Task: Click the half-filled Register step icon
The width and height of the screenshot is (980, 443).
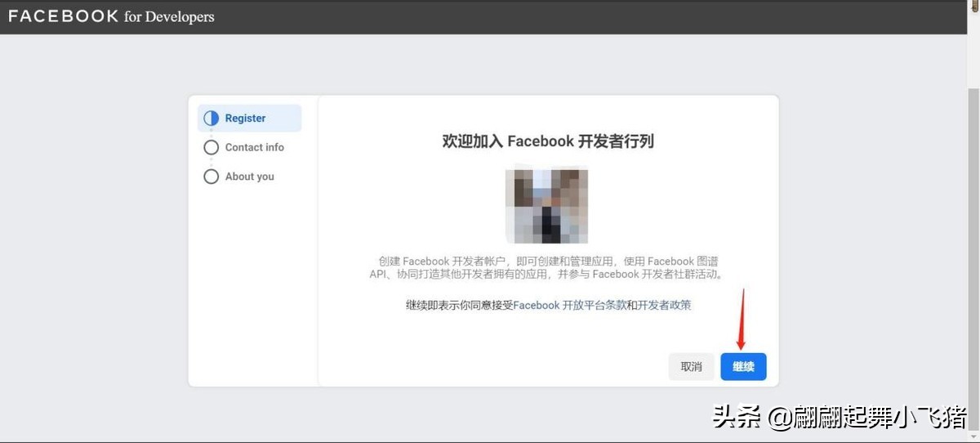Action: pos(211,118)
